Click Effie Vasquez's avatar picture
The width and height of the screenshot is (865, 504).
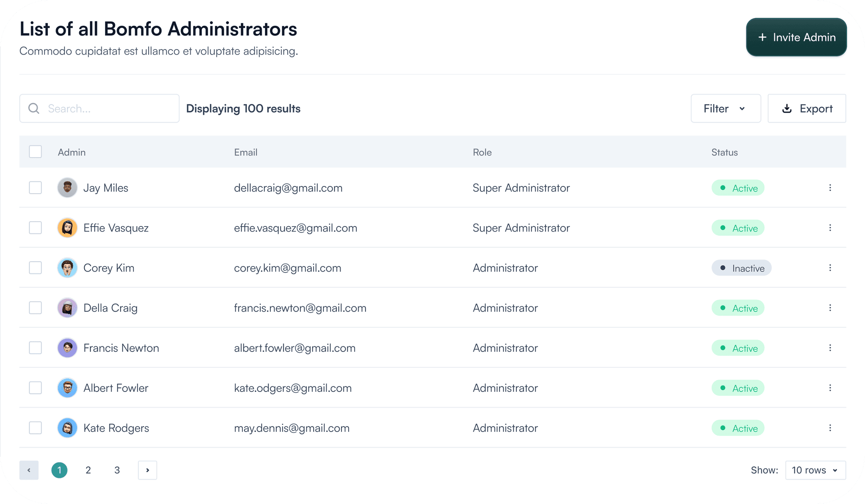click(x=67, y=228)
